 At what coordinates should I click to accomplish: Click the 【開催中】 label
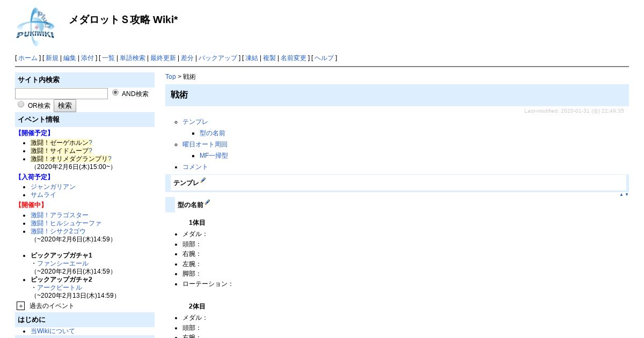[x=31, y=205]
